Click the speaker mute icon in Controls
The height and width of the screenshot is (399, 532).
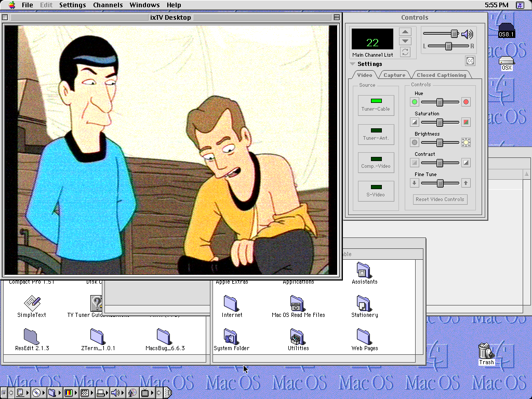[x=468, y=34]
